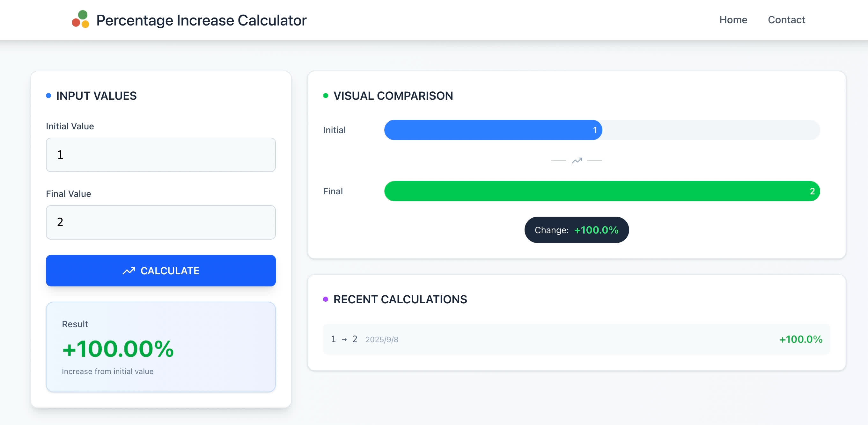Focus the Initial Value input field
The image size is (868, 425).
161,155
